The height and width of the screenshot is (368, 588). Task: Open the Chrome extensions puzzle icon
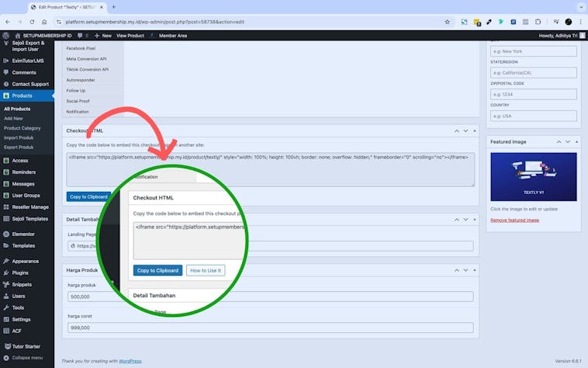click(538, 22)
